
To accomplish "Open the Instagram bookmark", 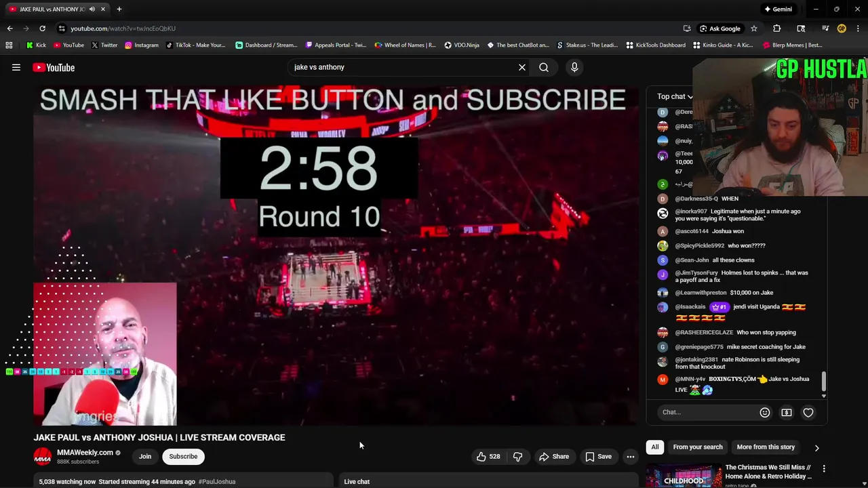I will 142,45.
